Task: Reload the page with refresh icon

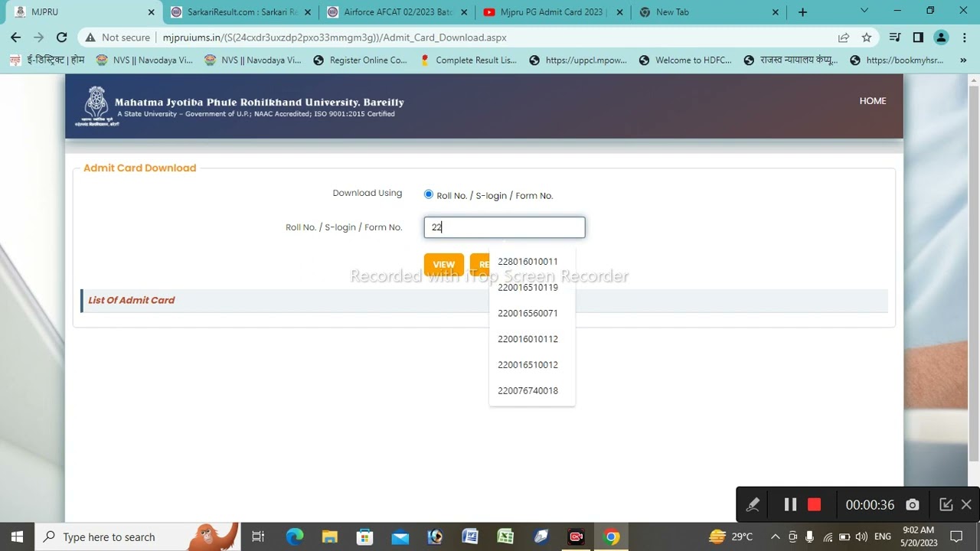Action: tap(62, 37)
